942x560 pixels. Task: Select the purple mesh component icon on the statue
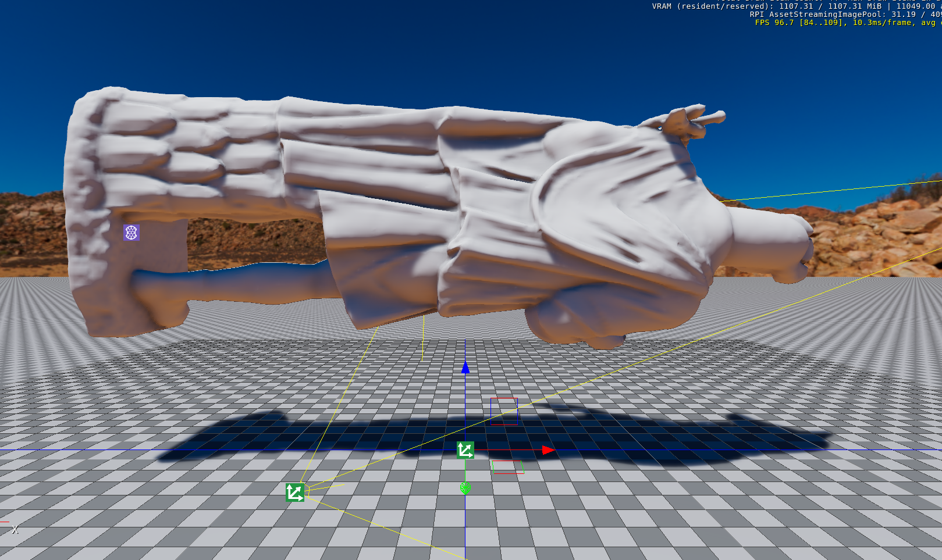(130, 234)
